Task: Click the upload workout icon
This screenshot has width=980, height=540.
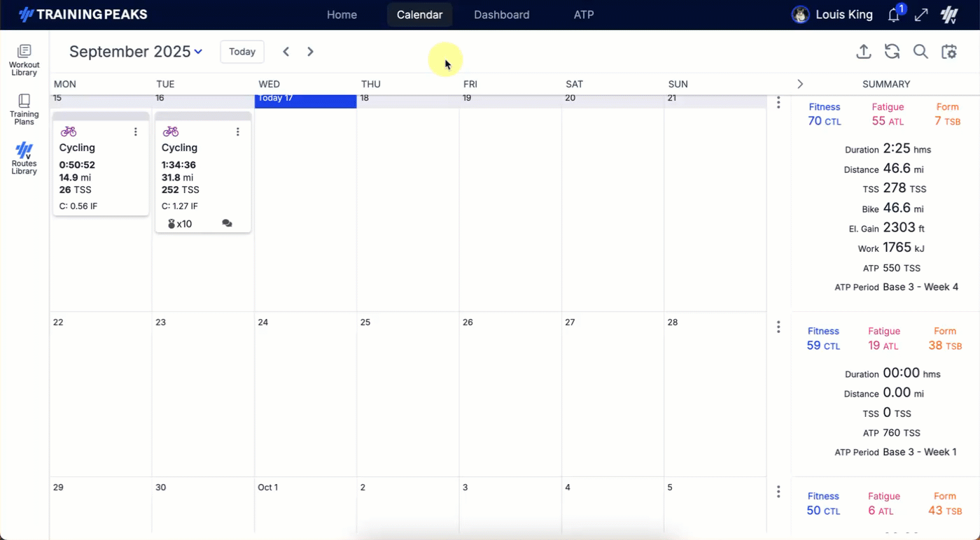Action: 863,52
